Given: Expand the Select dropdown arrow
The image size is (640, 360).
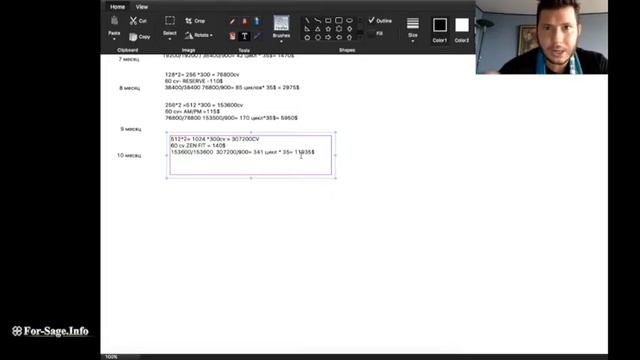Looking at the screenshot, I should click(x=170, y=39).
